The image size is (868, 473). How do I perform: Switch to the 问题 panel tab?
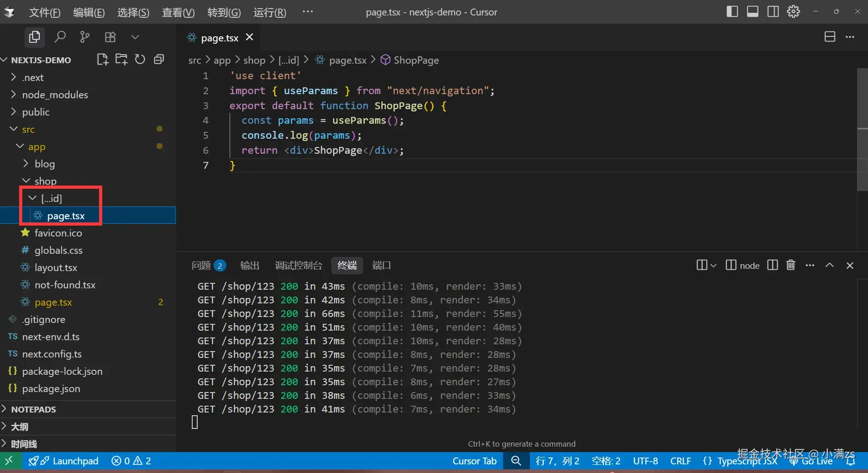coord(201,266)
